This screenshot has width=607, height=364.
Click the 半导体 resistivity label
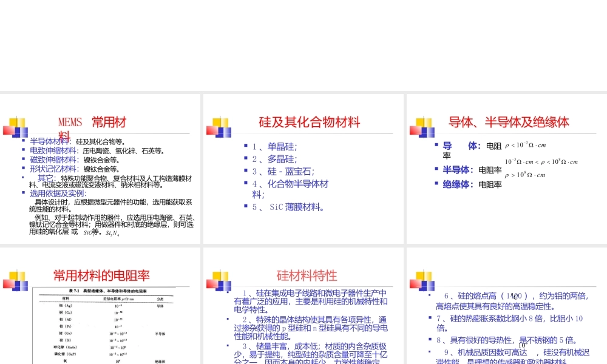pos(458,170)
